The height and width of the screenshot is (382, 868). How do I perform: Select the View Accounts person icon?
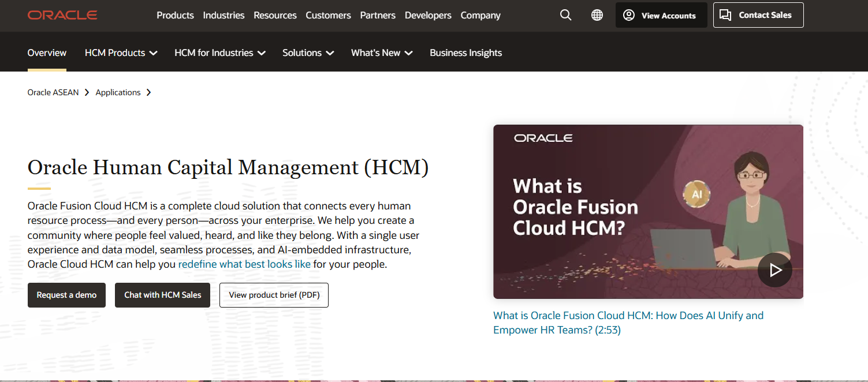pyautogui.click(x=628, y=15)
